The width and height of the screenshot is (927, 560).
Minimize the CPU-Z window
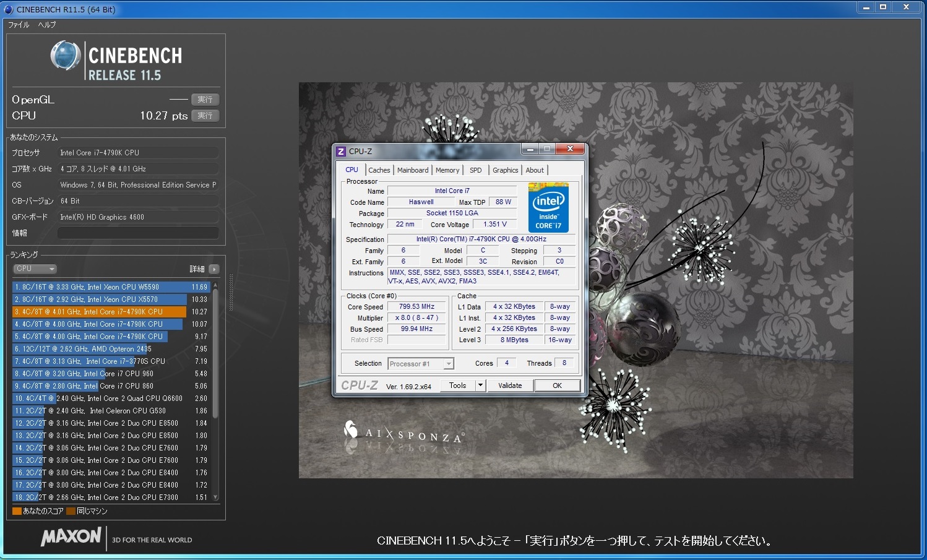[530, 149]
